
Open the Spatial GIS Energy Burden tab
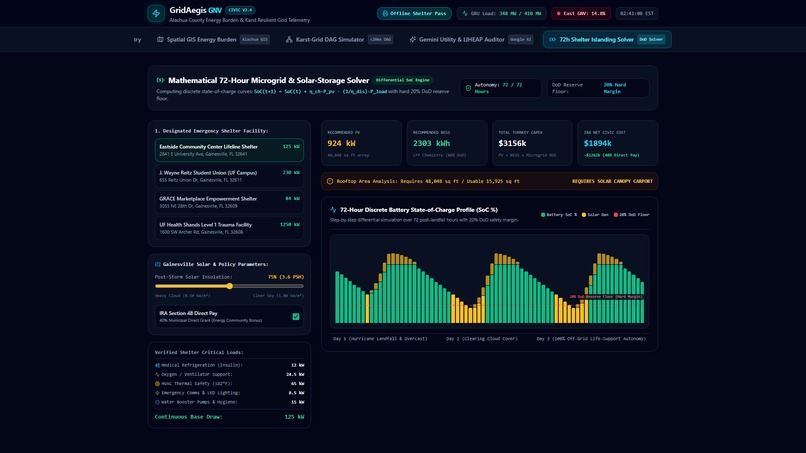point(213,40)
